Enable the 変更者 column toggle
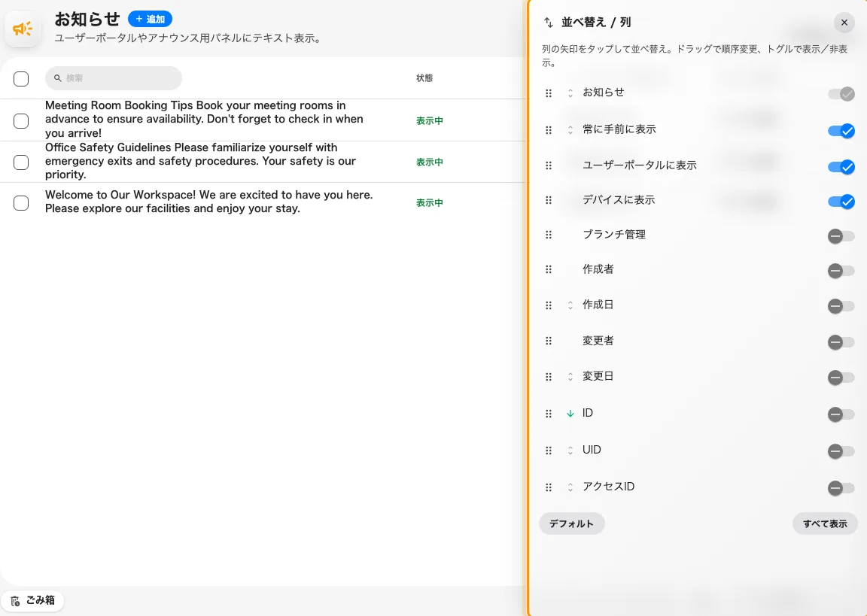 tap(841, 342)
